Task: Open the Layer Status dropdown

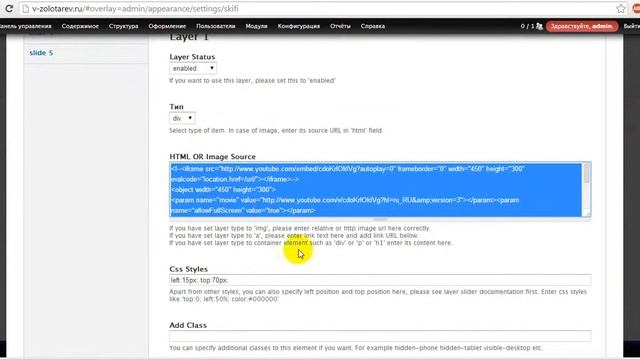Action: (193, 68)
